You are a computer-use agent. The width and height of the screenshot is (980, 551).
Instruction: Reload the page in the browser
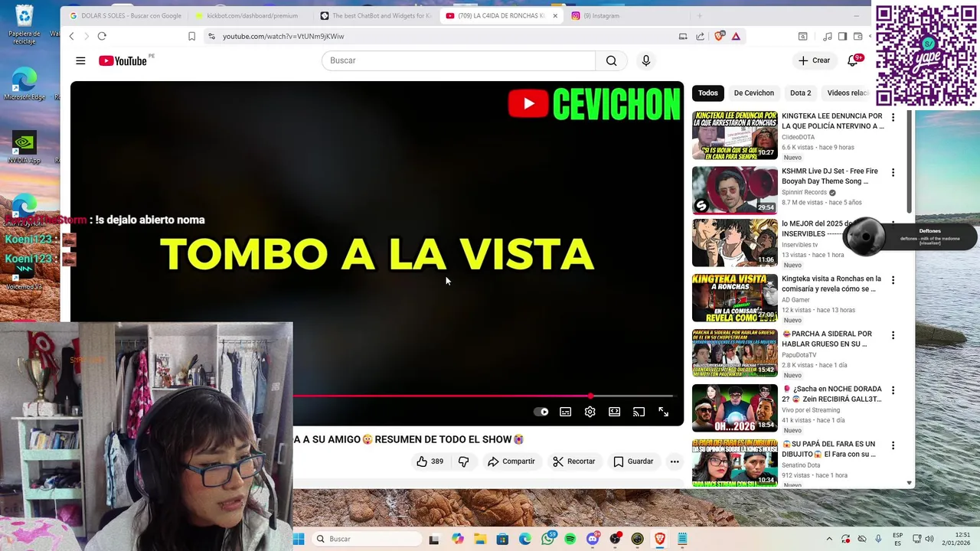pos(102,36)
